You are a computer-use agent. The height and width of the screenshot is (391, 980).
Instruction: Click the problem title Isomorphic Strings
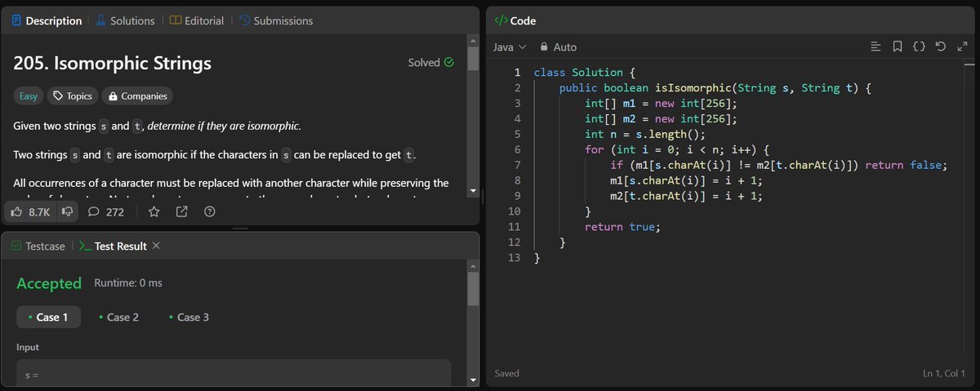tap(112, 63)
